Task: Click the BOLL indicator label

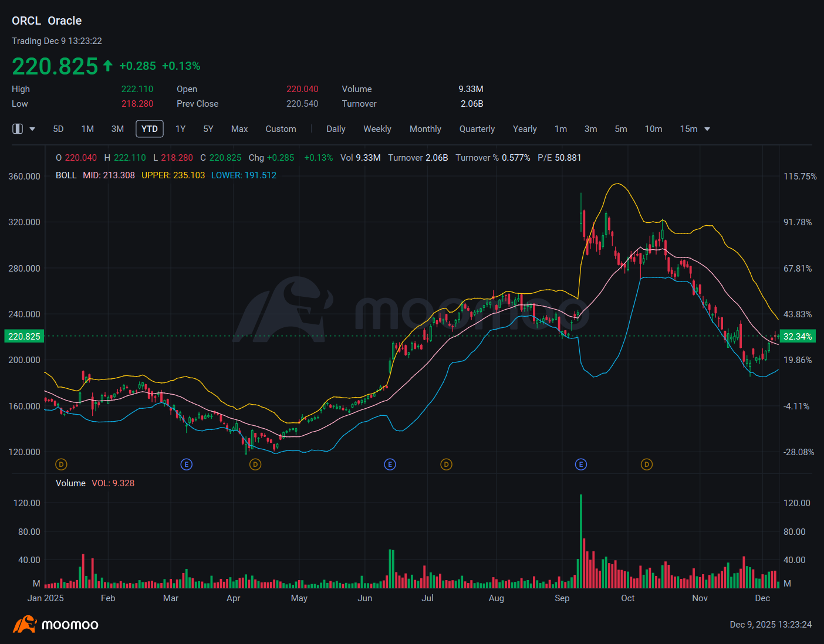Action: [x=66, y=175]
